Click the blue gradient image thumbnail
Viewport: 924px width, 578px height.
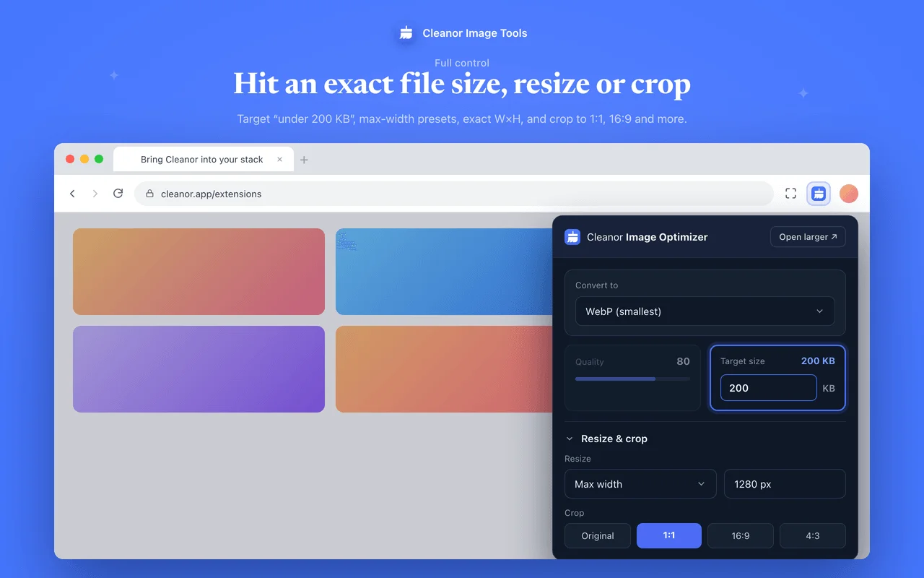[x=444, y=272]
